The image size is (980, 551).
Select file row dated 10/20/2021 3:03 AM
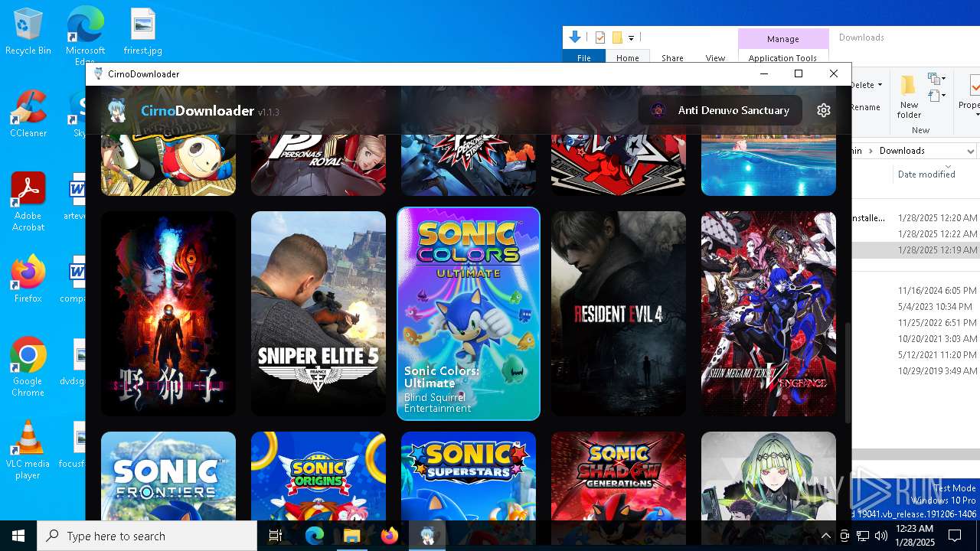915,339
